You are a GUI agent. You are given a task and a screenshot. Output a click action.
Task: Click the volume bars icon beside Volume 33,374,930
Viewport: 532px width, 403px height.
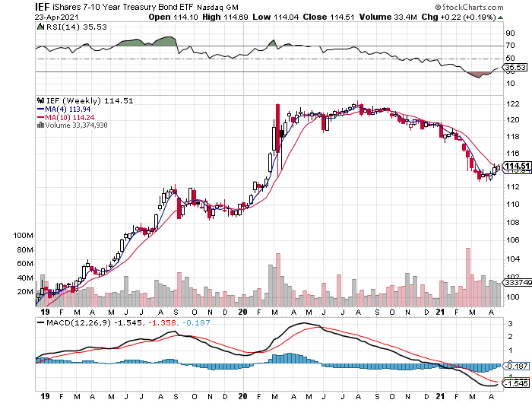[x=40, y=125]
